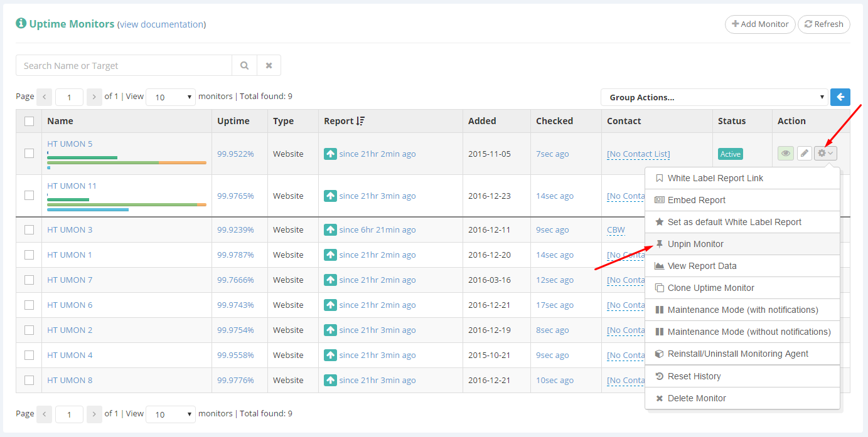
Task: Choose Reinstall/Uninstall Monitoring Agent
Action: (x=742, y=354)
